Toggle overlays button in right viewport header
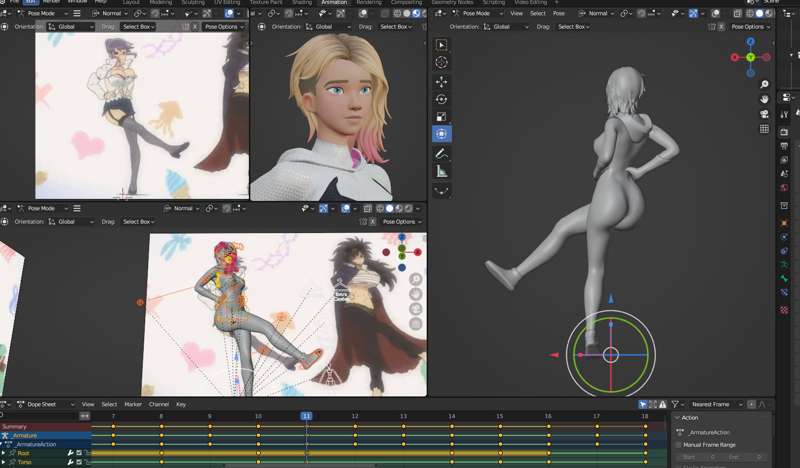This screenshot has width=800, height=468. [x=716, y=13]
